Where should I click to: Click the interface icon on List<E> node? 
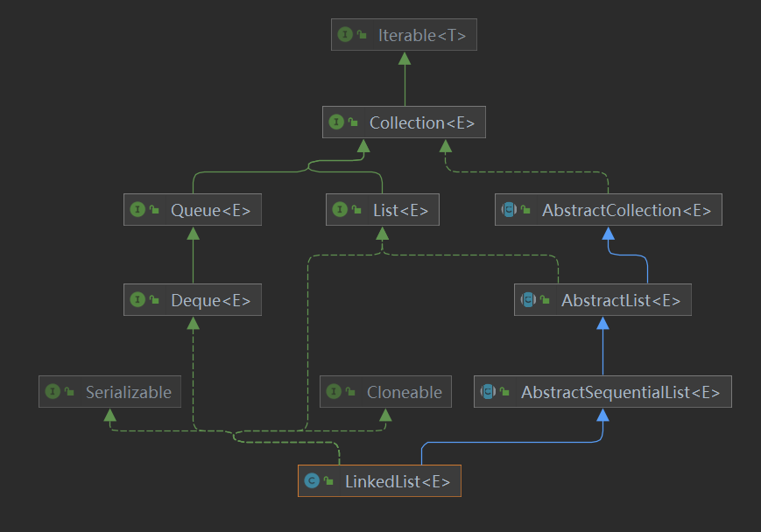(x=340, y=209)
